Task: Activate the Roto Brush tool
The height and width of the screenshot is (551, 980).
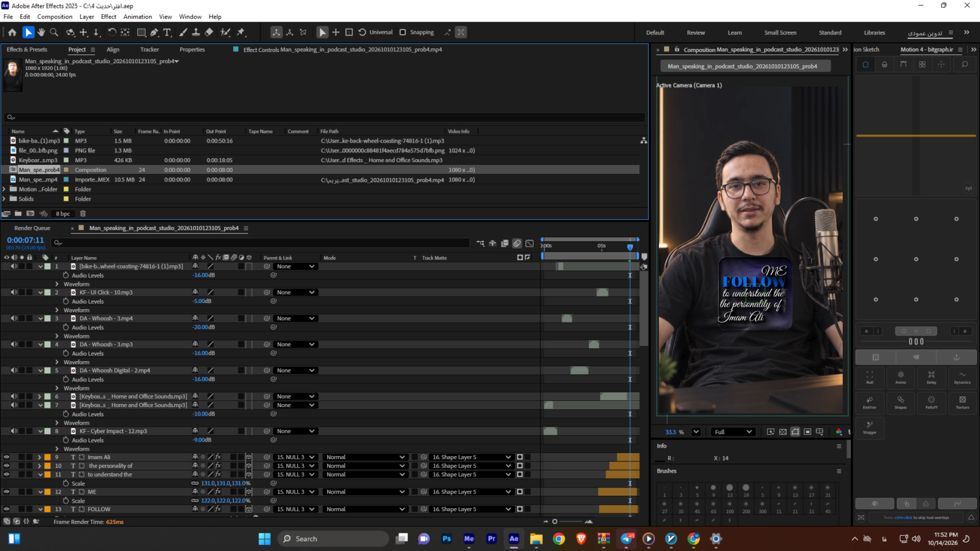Action: point(225,32)
